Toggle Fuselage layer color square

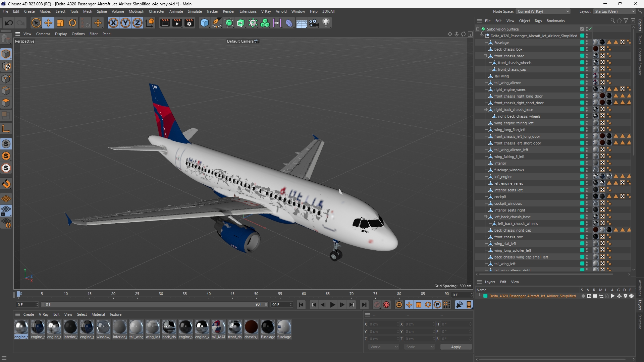(x=582, y=42)
